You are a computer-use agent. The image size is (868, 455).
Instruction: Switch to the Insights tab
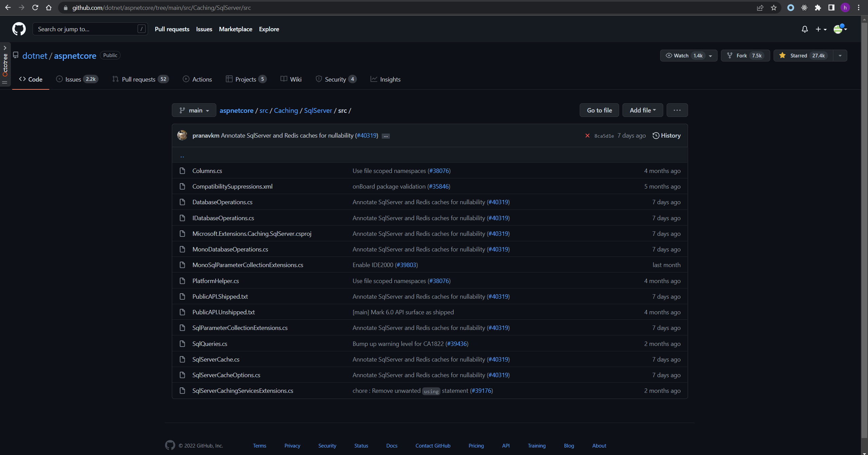[x=385, y=79]
